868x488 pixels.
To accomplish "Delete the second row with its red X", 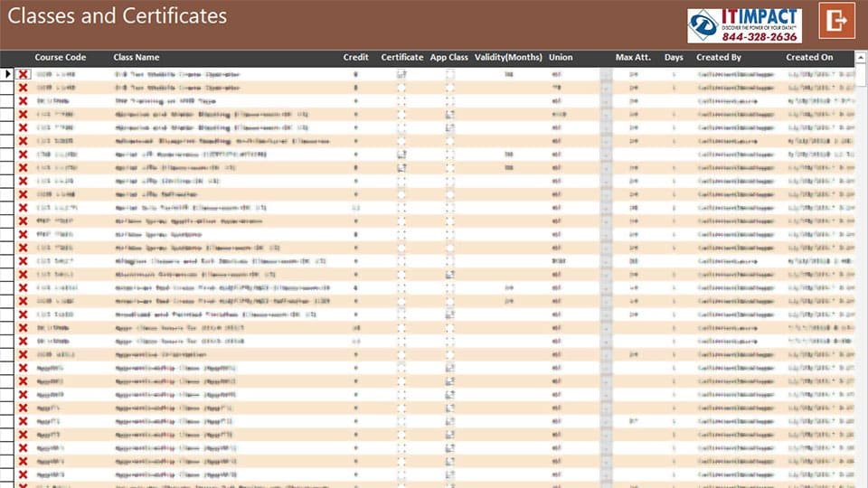I will [23, 88].
